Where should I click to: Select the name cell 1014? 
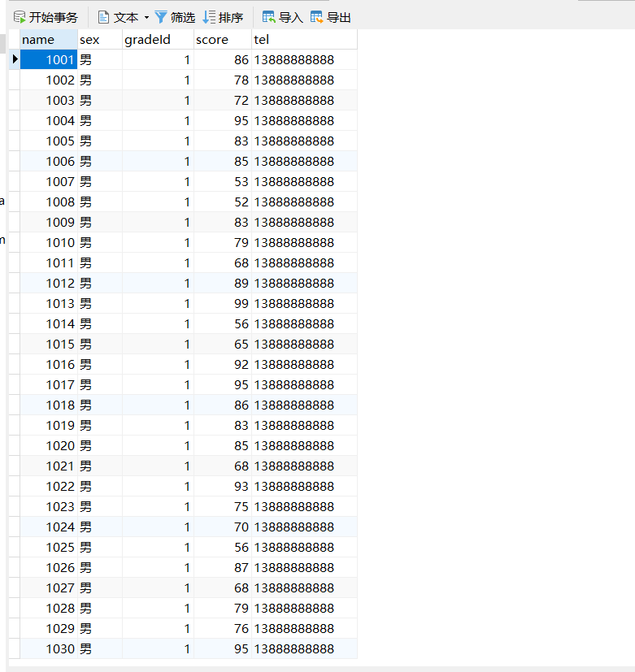pyautogui.click(x=49, y=324)
